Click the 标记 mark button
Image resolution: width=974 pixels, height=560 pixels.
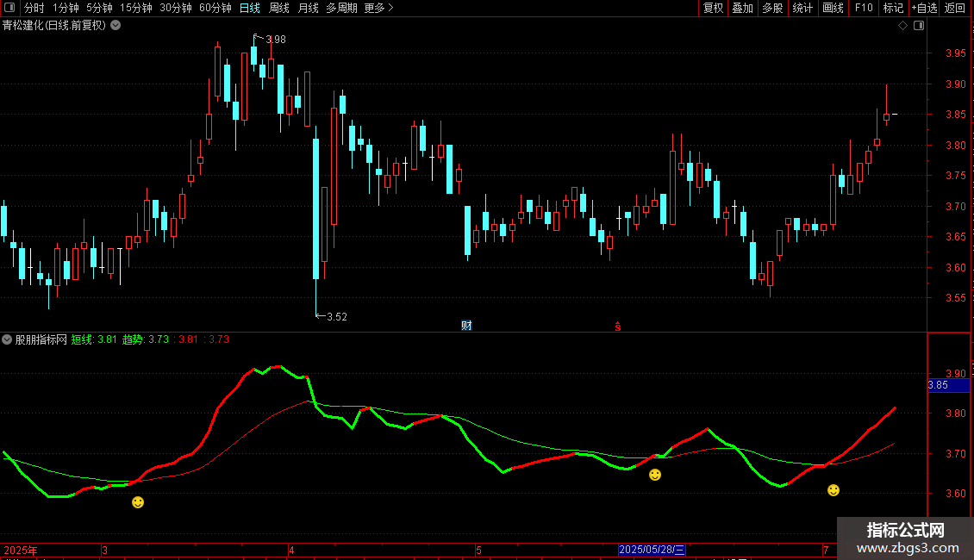[x=893, y=8]
